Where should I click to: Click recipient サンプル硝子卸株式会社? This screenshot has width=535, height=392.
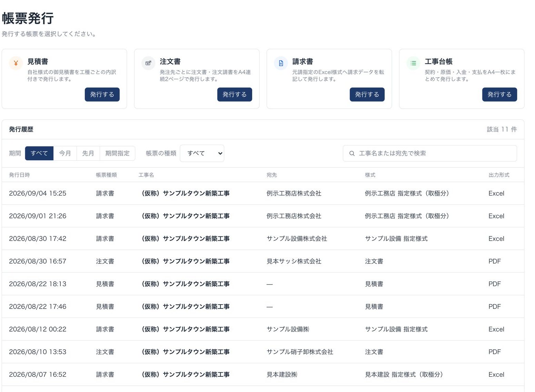(300, 352)
